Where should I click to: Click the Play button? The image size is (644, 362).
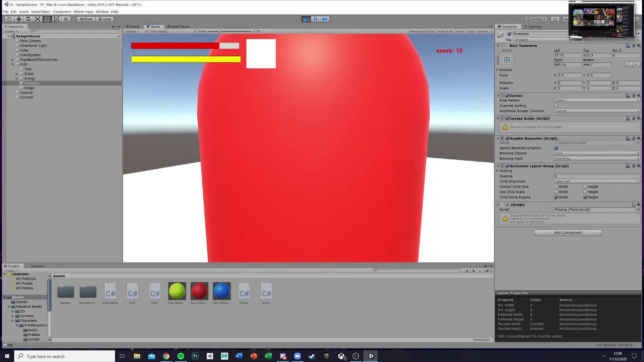pyautogui.click(x=305, y=19)
